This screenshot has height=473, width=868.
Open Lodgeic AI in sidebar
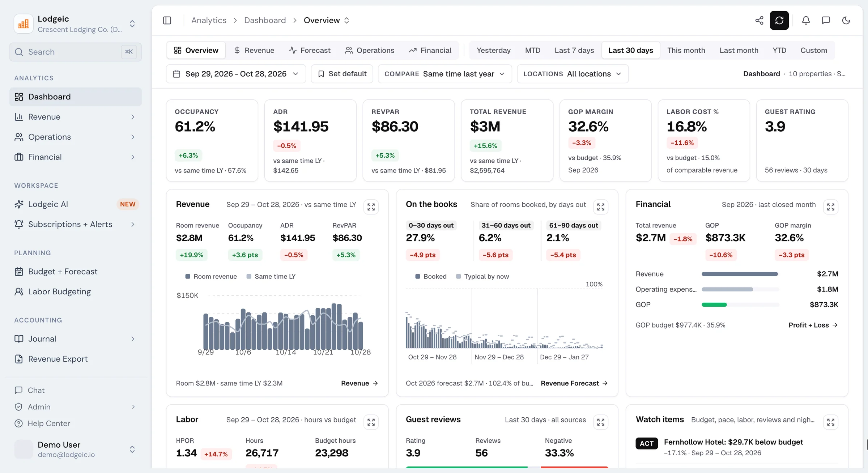tap(75, 204)
